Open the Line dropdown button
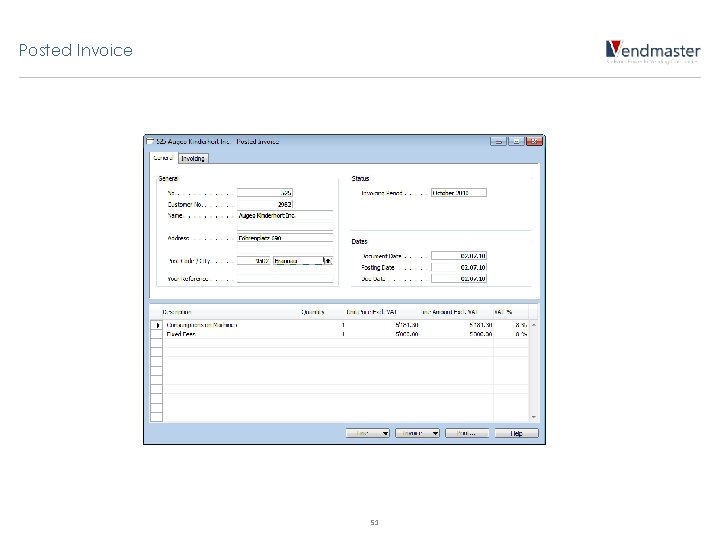This screenshot has height=540, width=720. pyautogui.click(x=367, y=433)
